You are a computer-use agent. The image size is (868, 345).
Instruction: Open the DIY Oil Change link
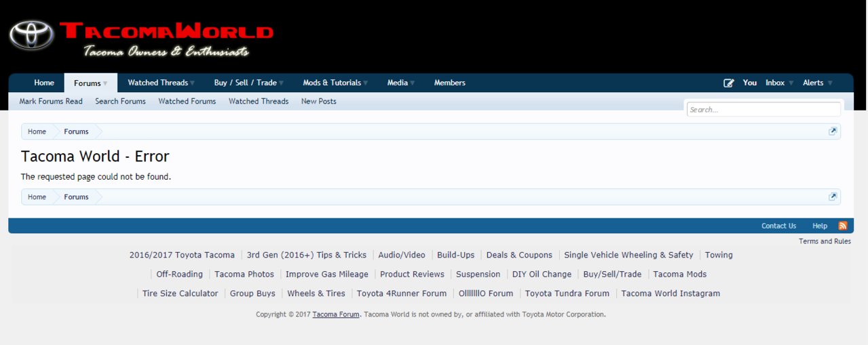point(542,274)
